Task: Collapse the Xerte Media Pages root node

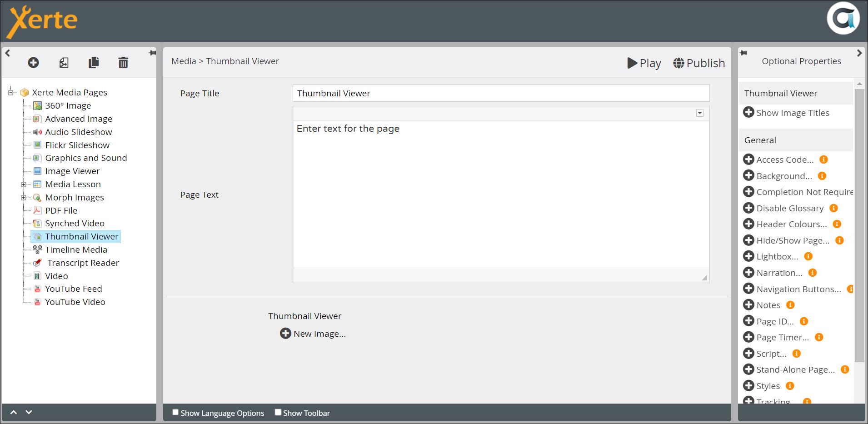Action: (10, 93)
